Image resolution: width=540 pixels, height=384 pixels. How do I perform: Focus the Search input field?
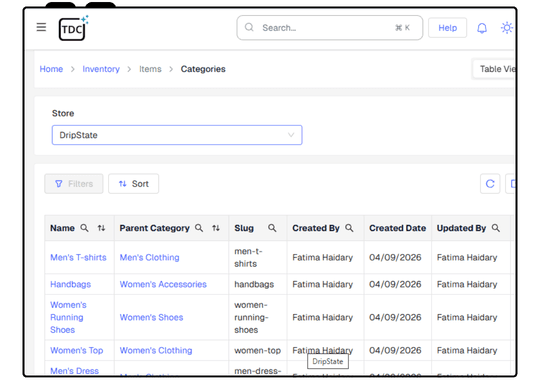pyautogui.click(x=330, y=28)
